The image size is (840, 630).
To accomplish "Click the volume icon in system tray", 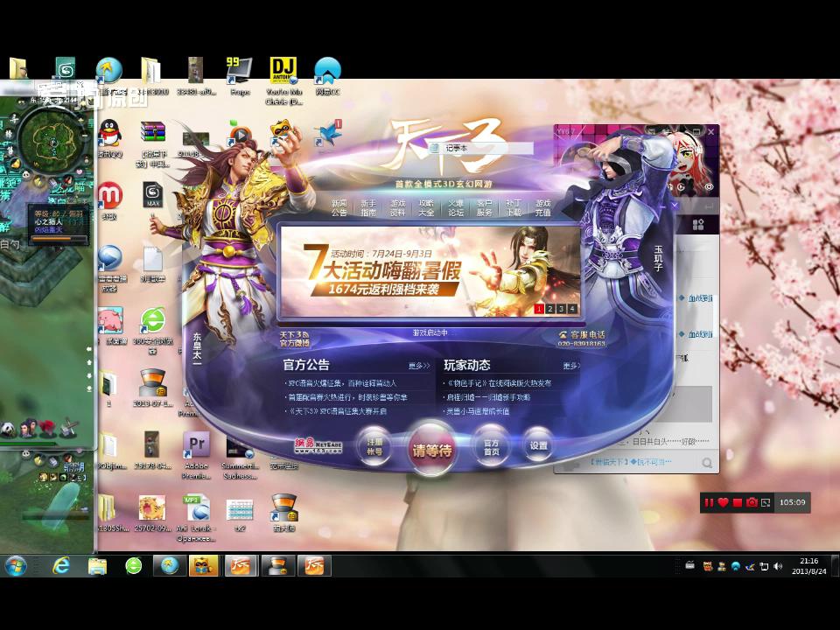I will [779, 566].
